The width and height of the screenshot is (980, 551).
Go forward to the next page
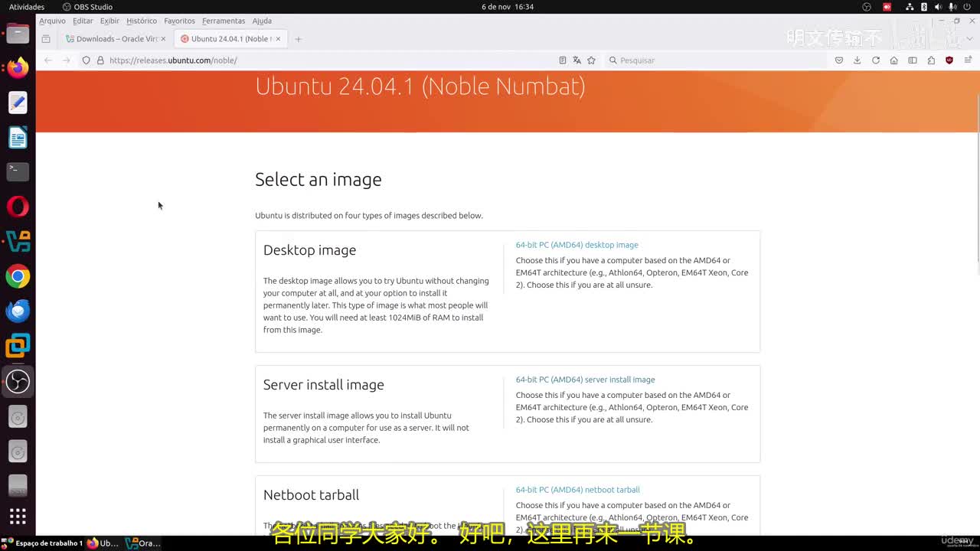[67, 60]
